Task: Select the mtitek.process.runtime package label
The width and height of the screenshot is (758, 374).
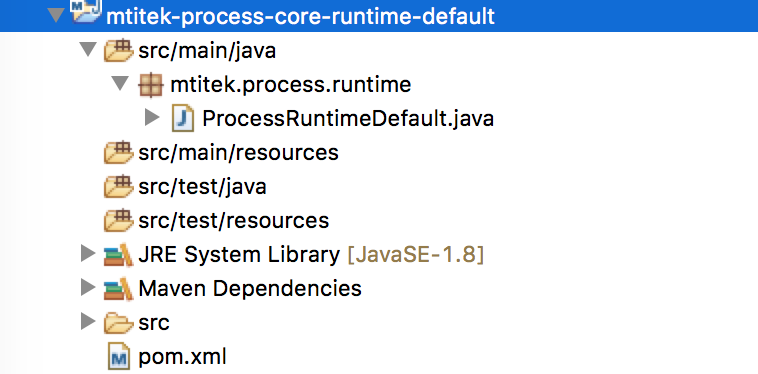Action: [291, 85]
